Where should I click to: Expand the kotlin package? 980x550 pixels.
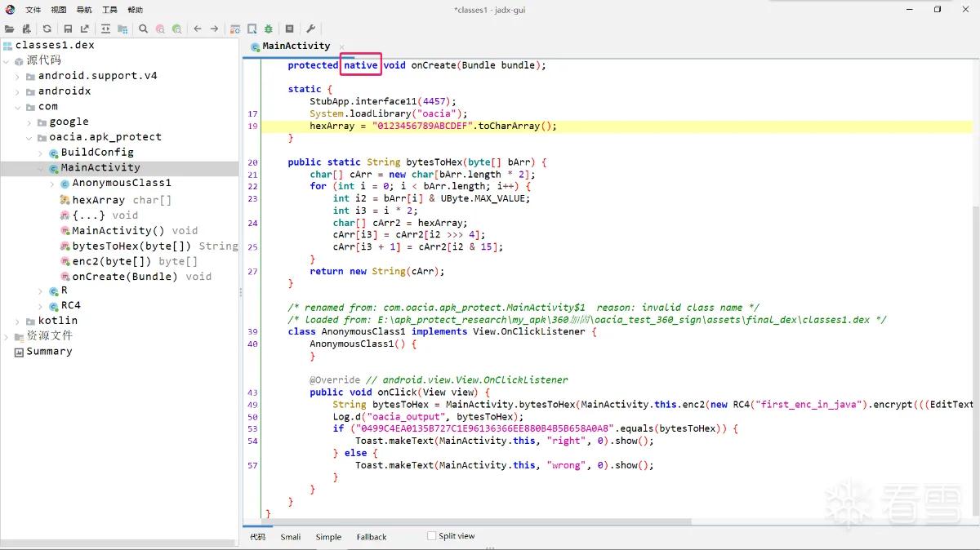click(18, 321)
